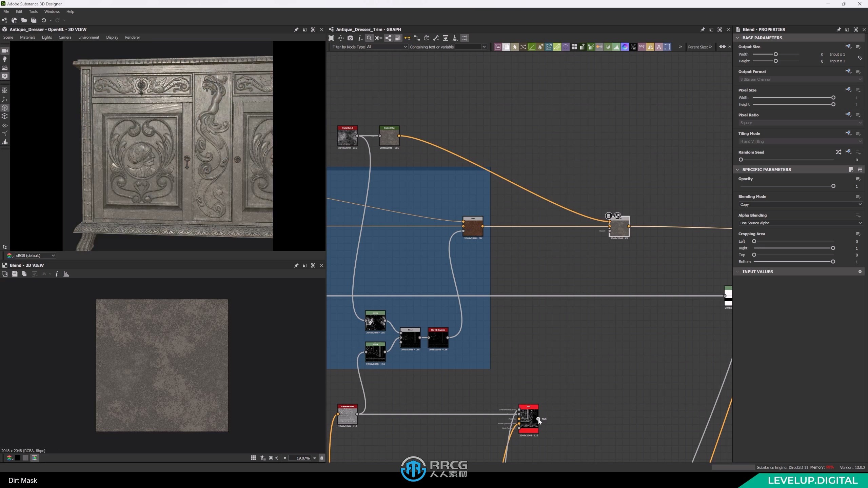Expand the Parent Size options
868x488 pixels.
pos(710,47)
